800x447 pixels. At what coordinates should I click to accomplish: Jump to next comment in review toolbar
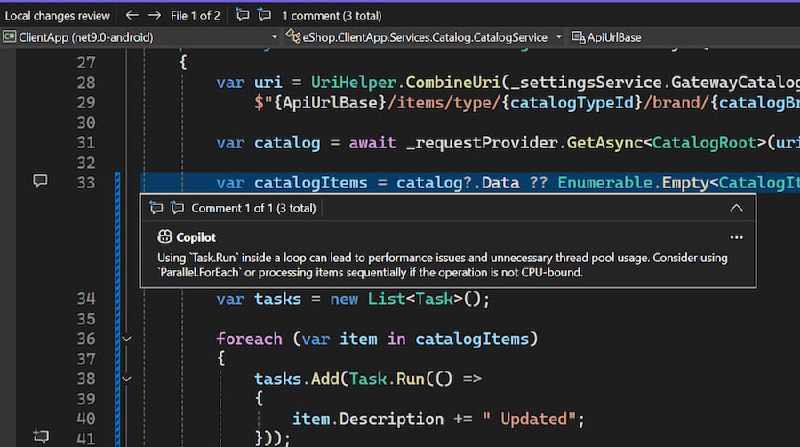(x=264, y=15)
